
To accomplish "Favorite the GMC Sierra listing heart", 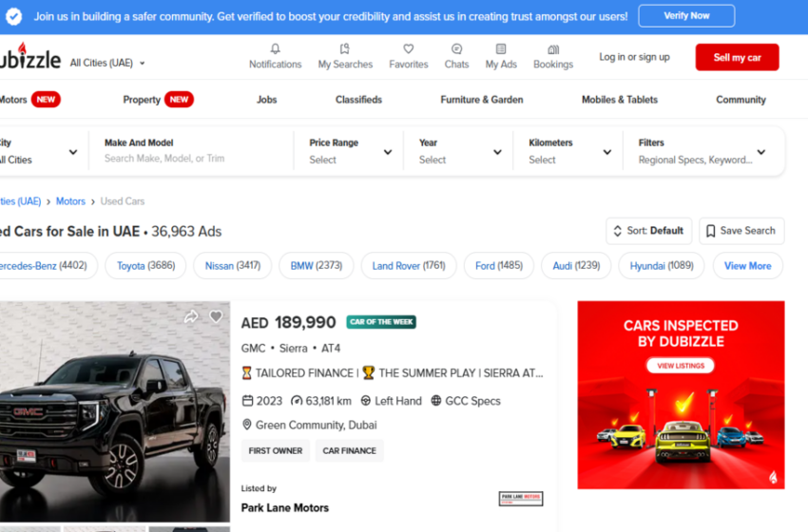I will pos(216,316).
